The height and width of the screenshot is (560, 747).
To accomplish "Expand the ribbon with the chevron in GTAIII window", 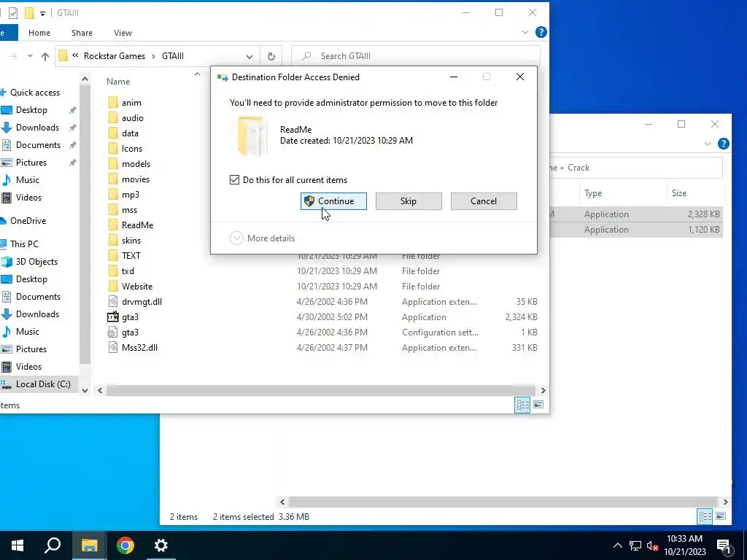I will click(x=525, y=32).
